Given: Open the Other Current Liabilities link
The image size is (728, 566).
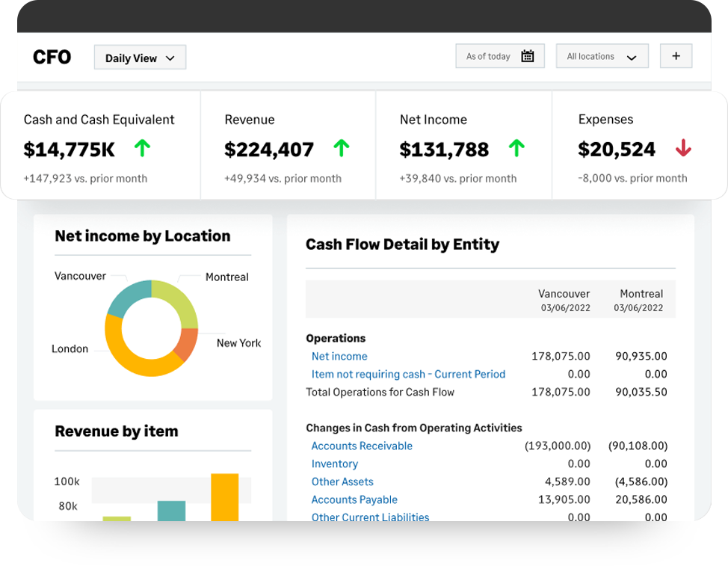Looking at the screenshot, I should tap(370, 517).
